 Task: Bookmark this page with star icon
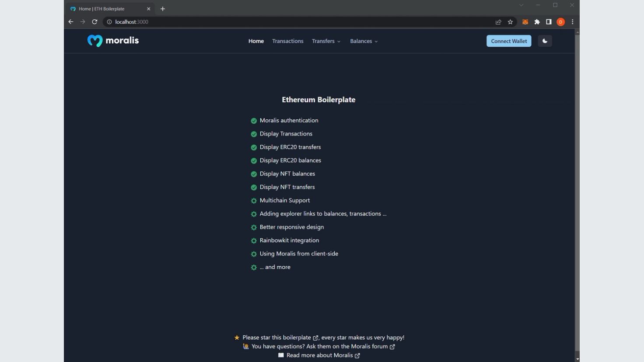coord(510,22)
